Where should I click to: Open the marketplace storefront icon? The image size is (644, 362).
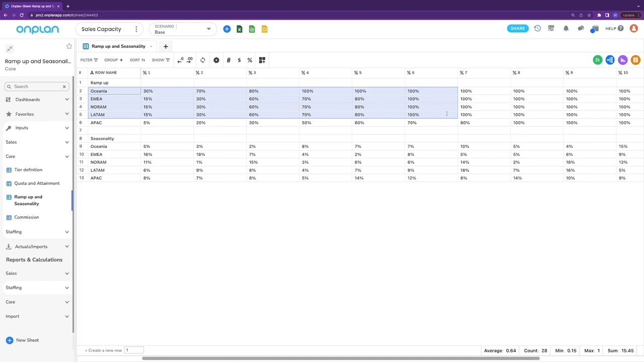(551, 29)
